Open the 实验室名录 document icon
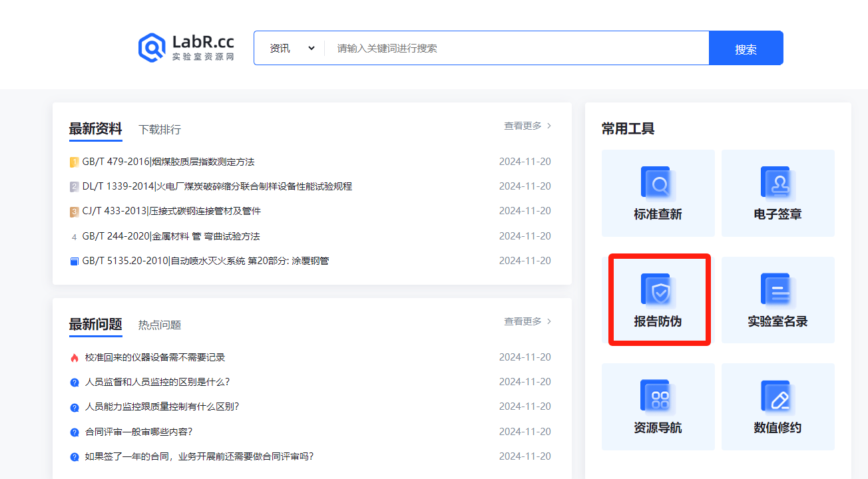The width and height of the screenshot is (868, 479). [778, 291]
